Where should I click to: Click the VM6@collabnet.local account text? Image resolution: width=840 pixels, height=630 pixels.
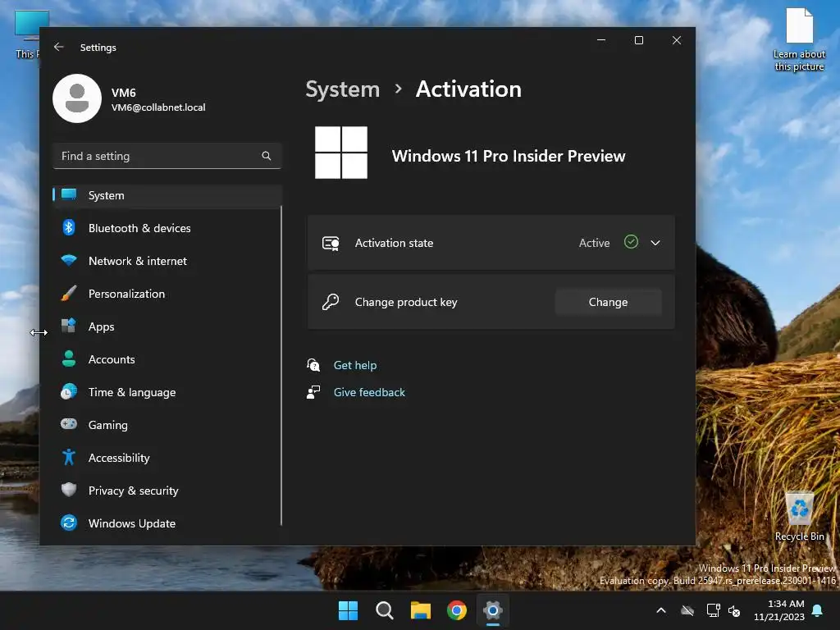click(x=158, y=107)
